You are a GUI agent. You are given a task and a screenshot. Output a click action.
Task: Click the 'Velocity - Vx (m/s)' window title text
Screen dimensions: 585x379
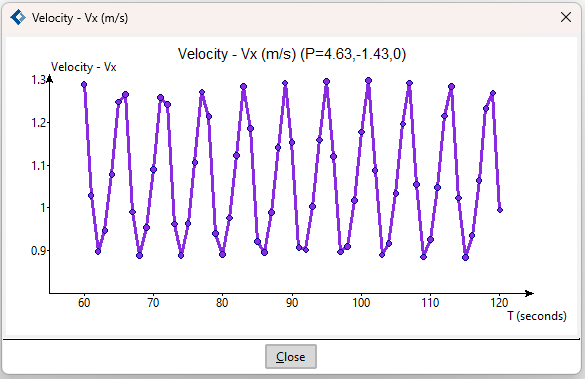coord(80,18)
